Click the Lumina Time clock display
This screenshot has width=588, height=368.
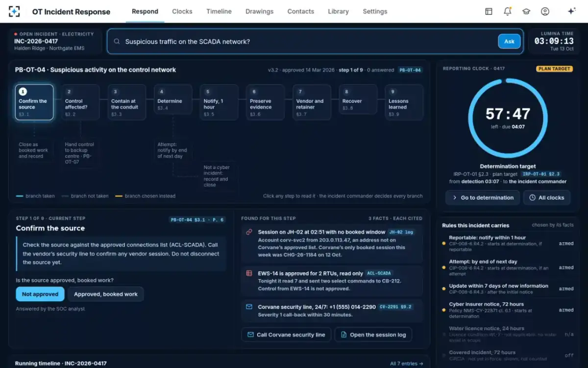coord(554,41)
